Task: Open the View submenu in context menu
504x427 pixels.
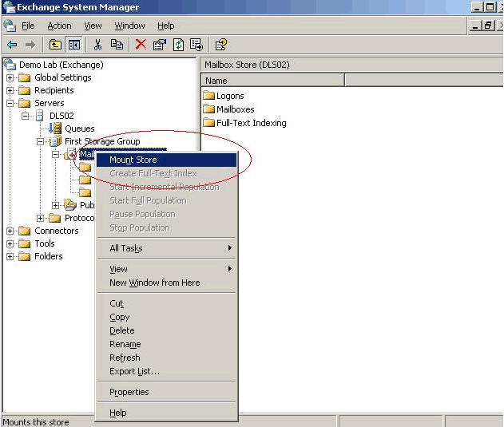Action: click(166, 269)
